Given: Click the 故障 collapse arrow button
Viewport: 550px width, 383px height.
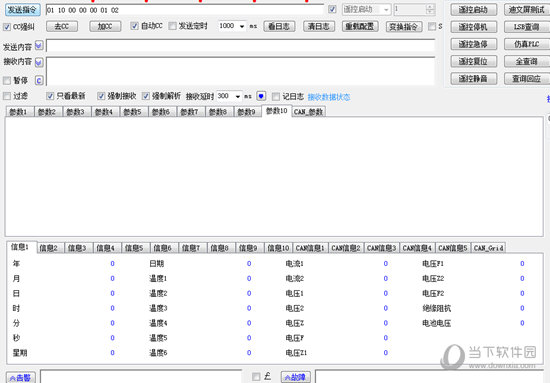Looking at the screenshot, I should tap(296, 377).
